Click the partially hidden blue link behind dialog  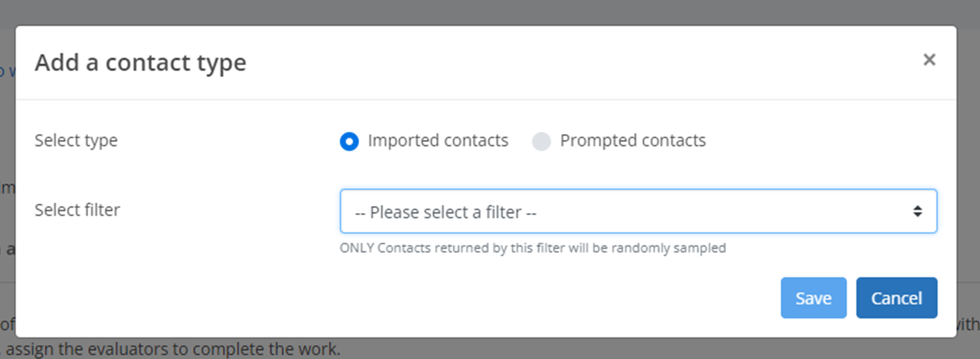(7, 71)
